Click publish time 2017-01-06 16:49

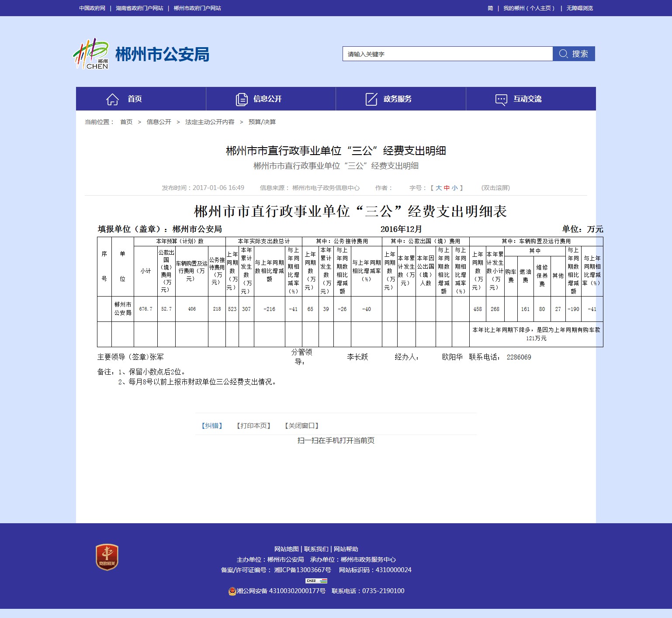pyautogui.click(x=218, y=188)
